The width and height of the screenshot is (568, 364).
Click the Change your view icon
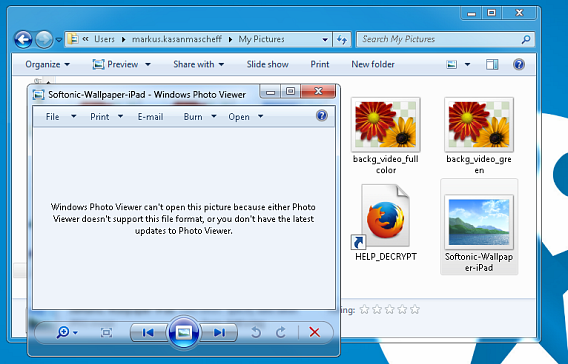pos(451,65)
